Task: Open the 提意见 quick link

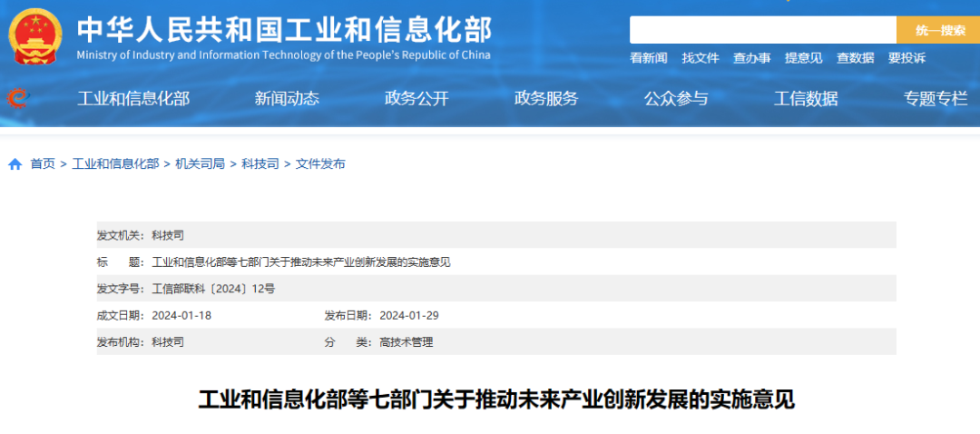Action: [804, 58]
